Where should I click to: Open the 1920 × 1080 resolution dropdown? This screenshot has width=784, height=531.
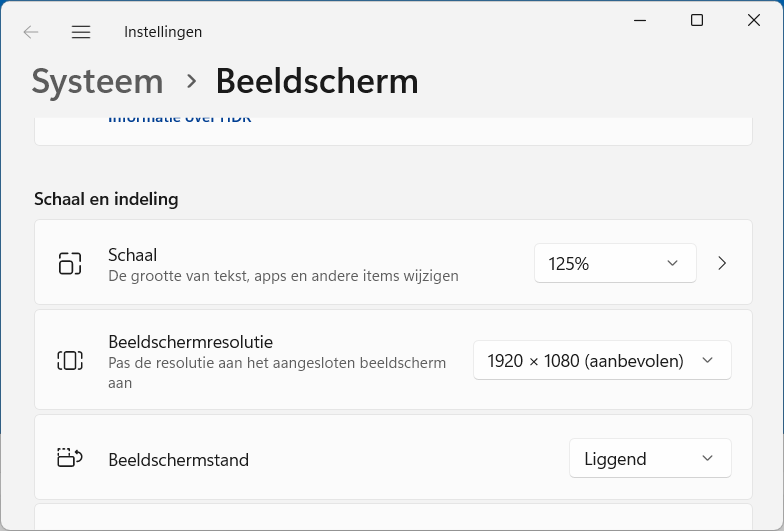click(602, 360)
